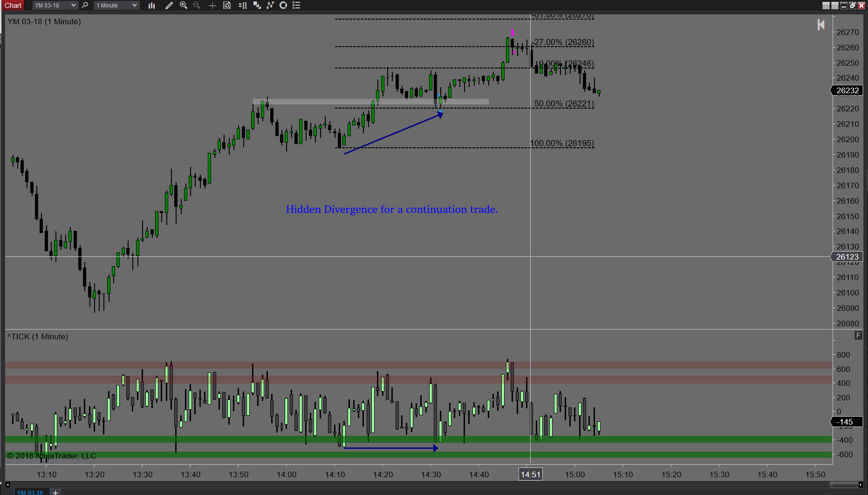Screen dimensions: 868x495
Task: Click the -145 TICK value marker
Action: [x=847, y=422]
